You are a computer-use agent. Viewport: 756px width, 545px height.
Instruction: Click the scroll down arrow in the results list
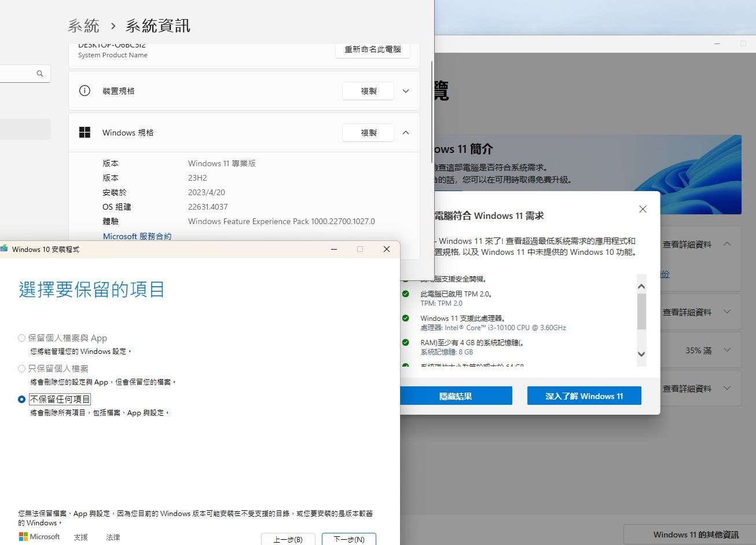point(641,354)
